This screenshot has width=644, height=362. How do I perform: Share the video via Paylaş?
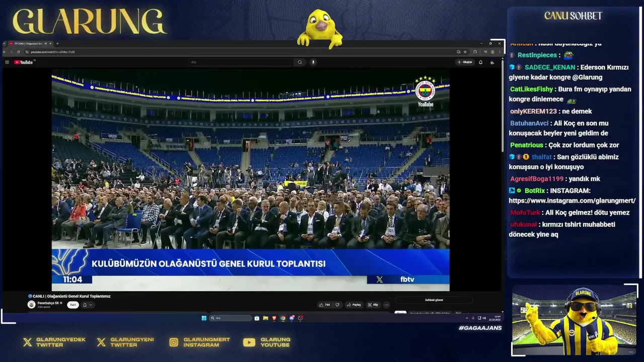[354, 305]
